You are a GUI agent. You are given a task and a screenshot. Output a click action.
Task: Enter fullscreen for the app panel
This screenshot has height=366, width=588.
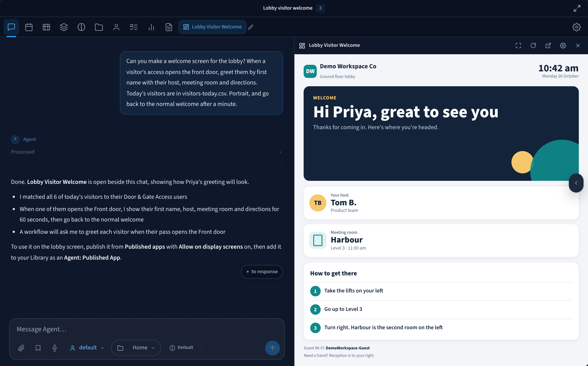coord(518,46)
